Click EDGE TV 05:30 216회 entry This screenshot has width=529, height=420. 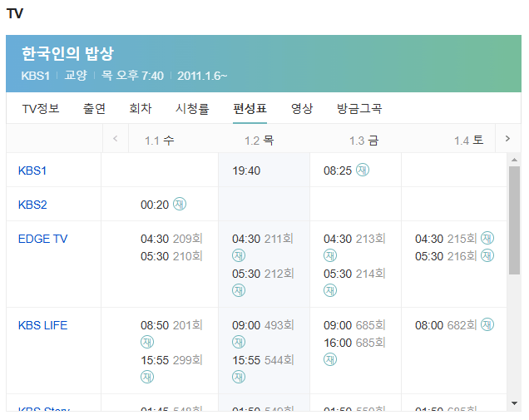click(446, 256)
